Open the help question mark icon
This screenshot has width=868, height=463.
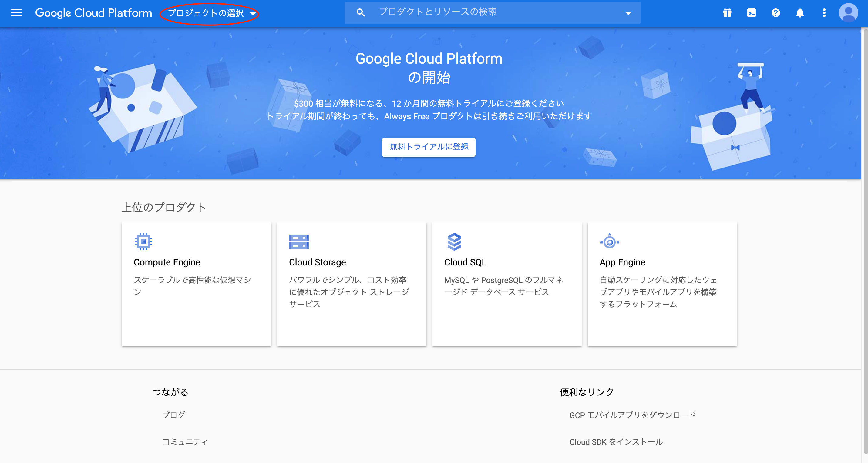[776, 13]
